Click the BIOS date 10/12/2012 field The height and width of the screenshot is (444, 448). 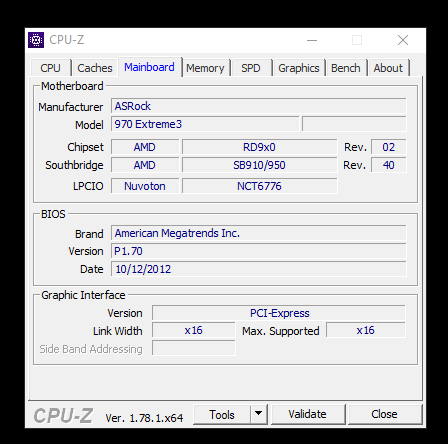tap(259, 269)
